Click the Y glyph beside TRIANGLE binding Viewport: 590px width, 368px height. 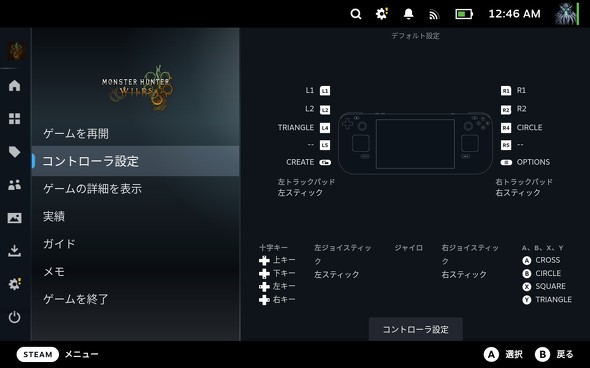click(x=527, y=300)
